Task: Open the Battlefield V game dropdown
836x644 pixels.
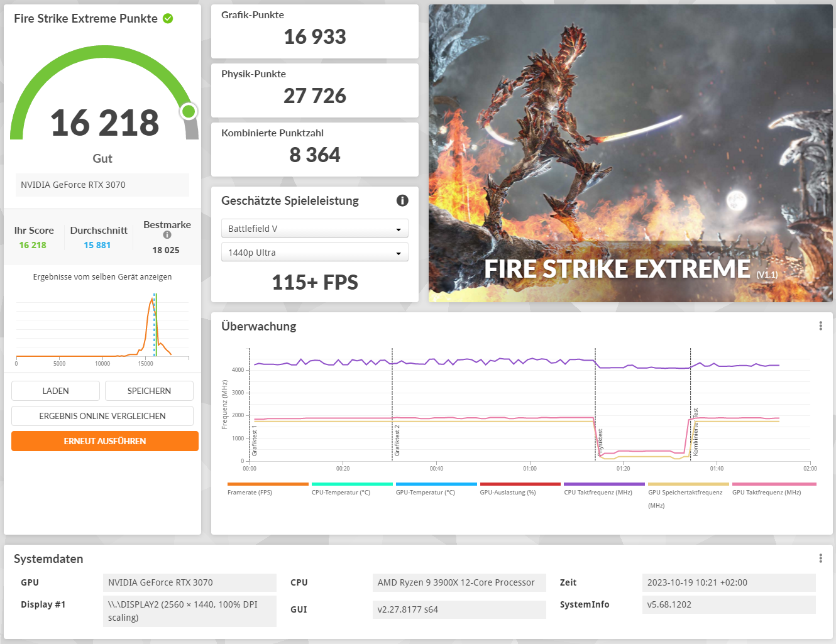Action: (315, 229)
